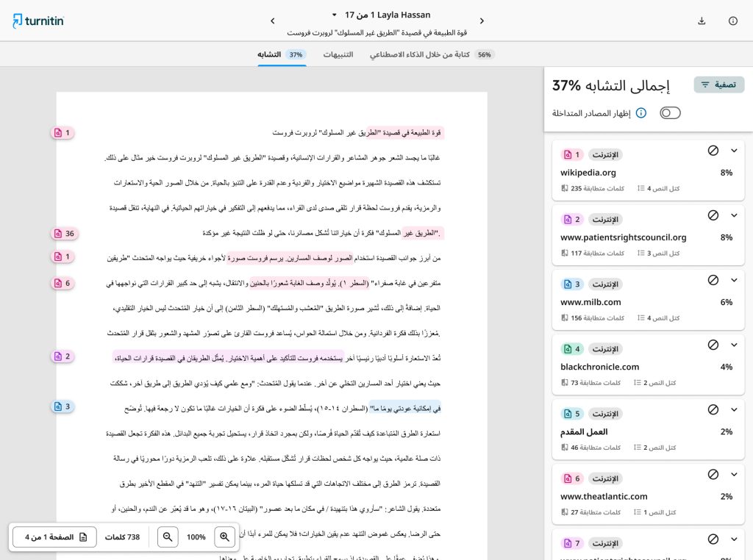This screenshot has width=753, height=560.
Task: Exclude wikipedia.org source with the circle-slash icon
Action: 713,151
